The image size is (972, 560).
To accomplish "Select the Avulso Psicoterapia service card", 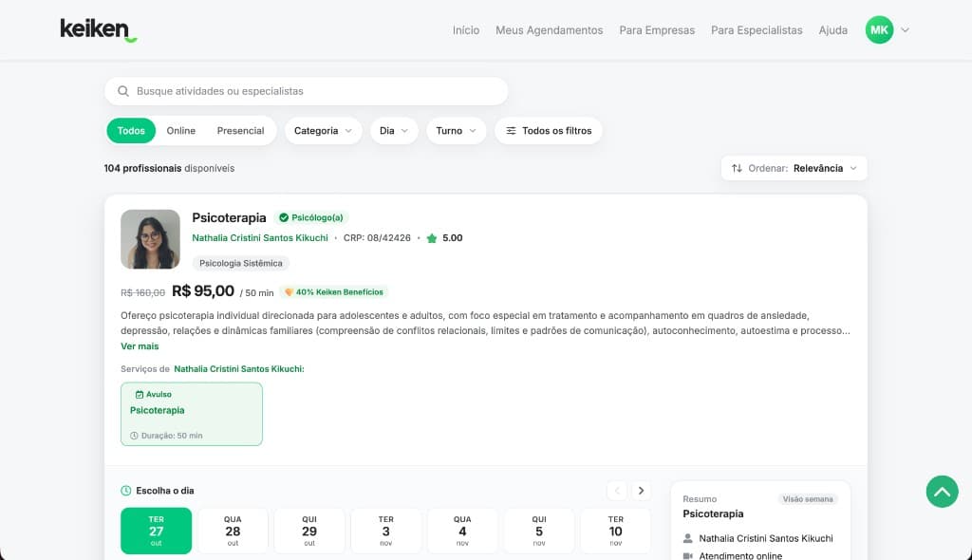I will coord(192,414).
